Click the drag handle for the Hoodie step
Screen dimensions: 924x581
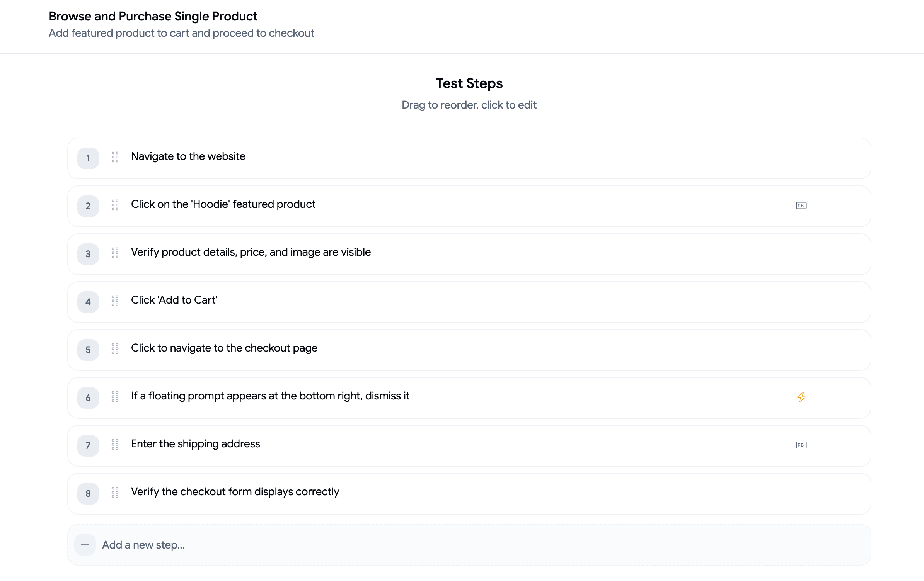115,205
